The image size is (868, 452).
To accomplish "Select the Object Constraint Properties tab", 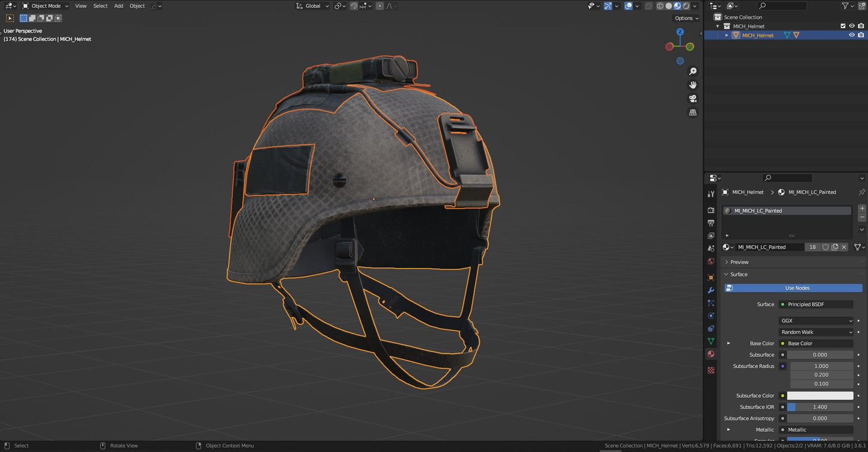I will [x=711, y=329].
